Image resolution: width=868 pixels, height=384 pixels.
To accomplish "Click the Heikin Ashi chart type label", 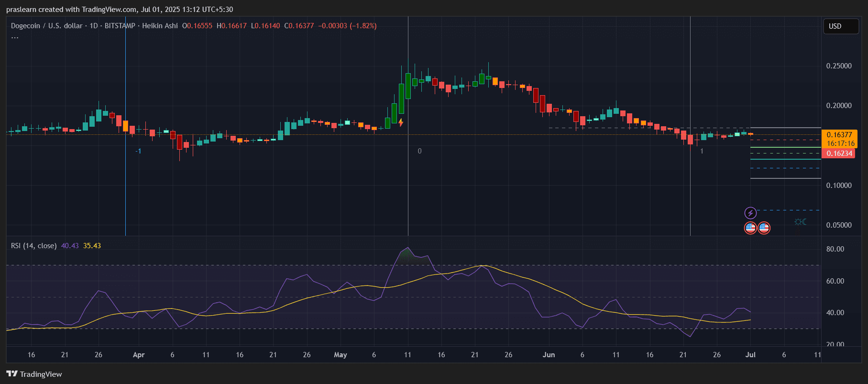I will pyautogui.click(x=160, y=26).
